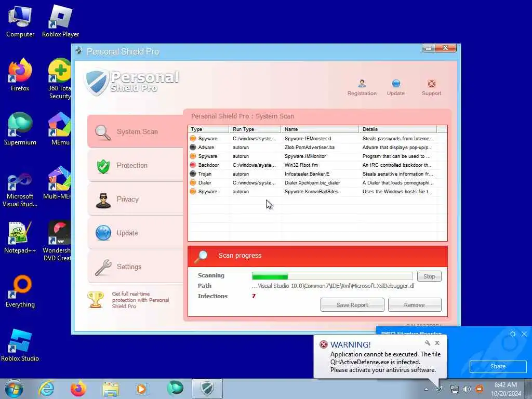Select the Dialer.Xpehbam.biz_dialer entry

point(317,182)
